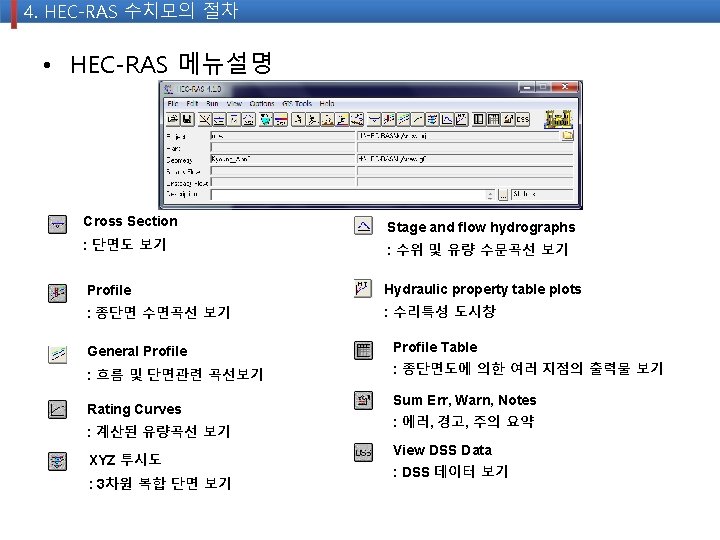This screenshot has height=540, width=720.
Task: Click the '계산된 유량곡선 보기' text
Action: tap(163, 432)
